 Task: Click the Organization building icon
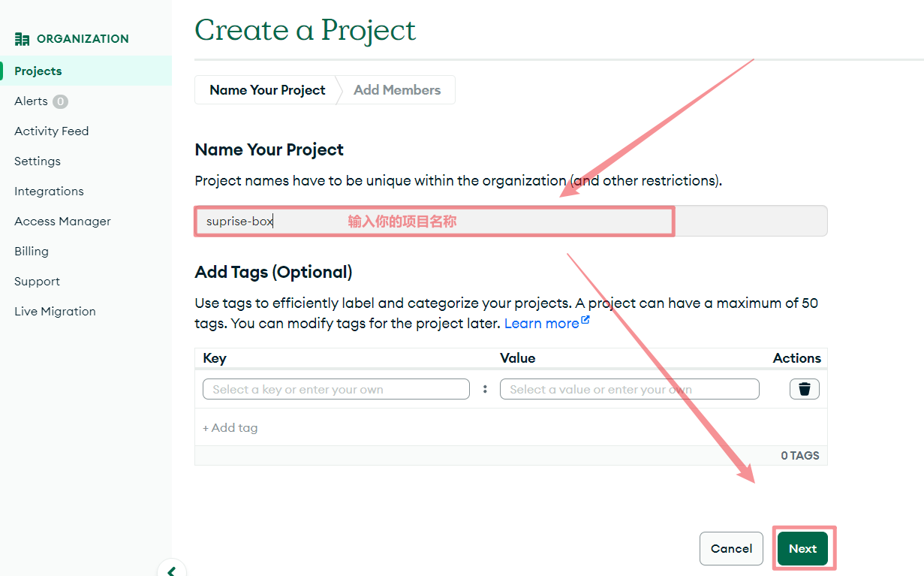click(23, 39)
